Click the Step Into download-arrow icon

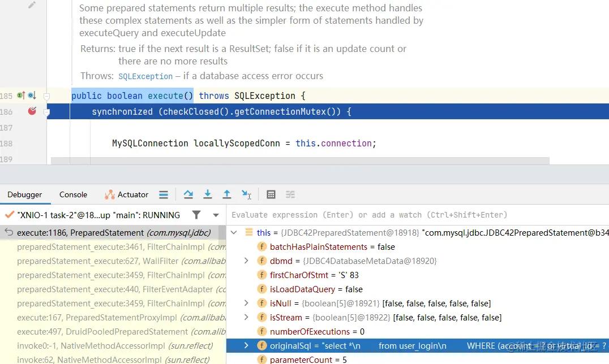point(208,194)
